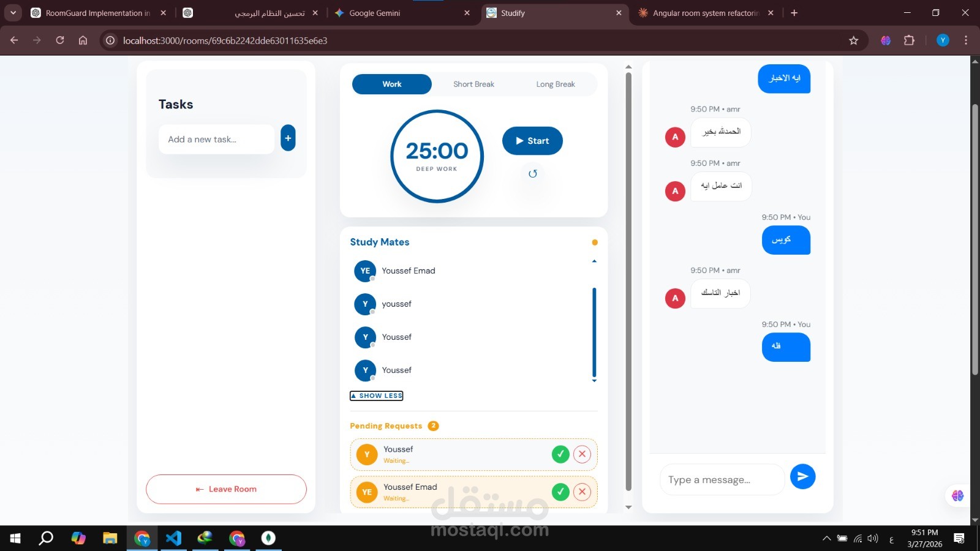Click amr's avatar beside the الحمدلله بخير message
Image resolution: width=980 pixels, height=551 pixels.
click(x=675, y=137)
